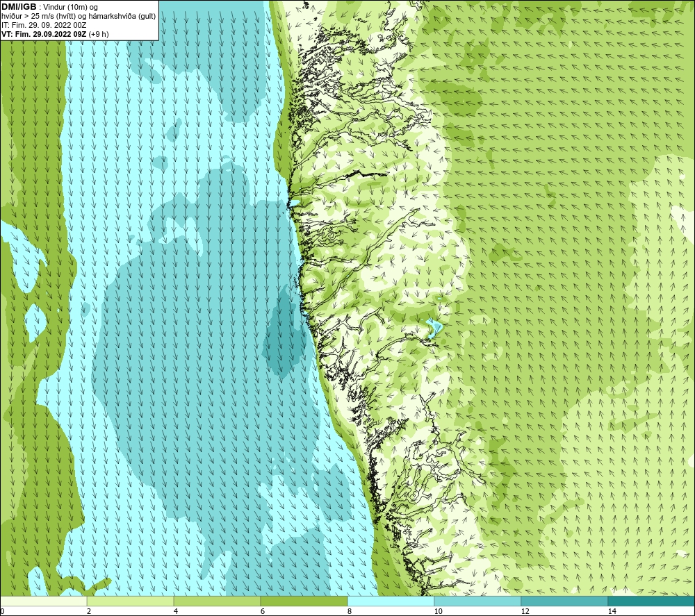Click the scale label '14'
This screenshot has width=695, height=616.
612,611
